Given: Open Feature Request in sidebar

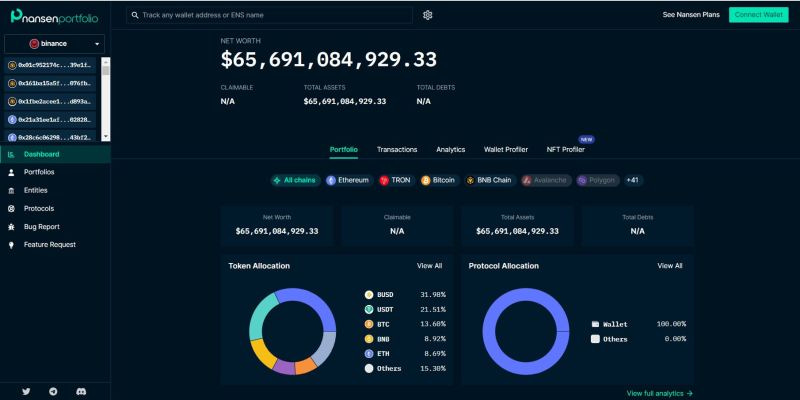Looking at the screenshot, I should [x=55, y=245].
